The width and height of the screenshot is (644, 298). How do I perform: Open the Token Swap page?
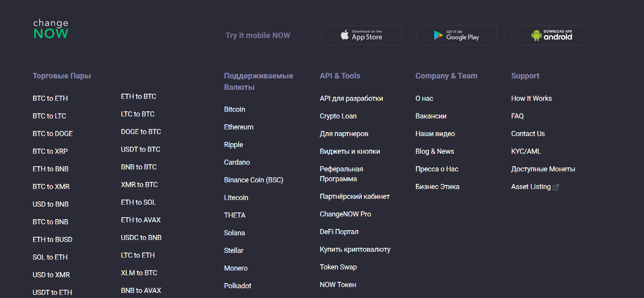(338, 267)
